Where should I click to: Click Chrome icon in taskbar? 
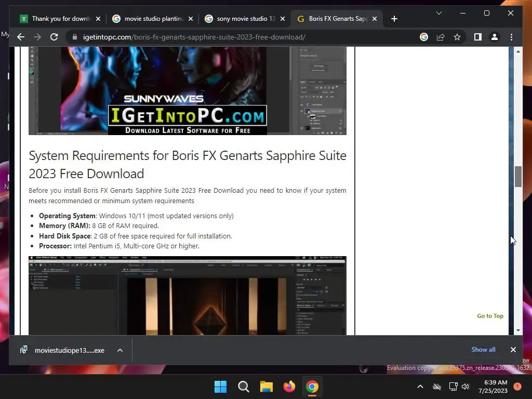[312, 387]
